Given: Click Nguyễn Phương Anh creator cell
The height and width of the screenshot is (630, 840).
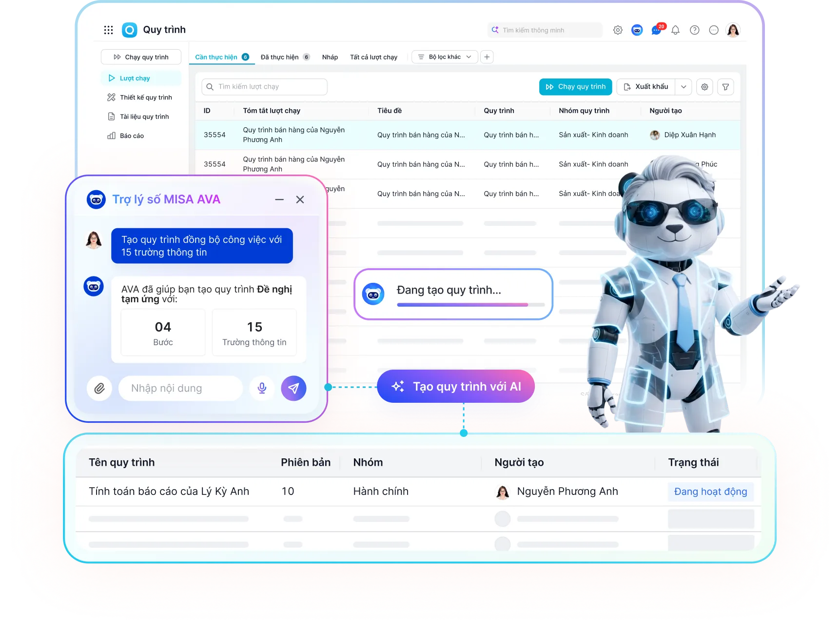Looking at the screenshot, I should (x=556, y=492).
